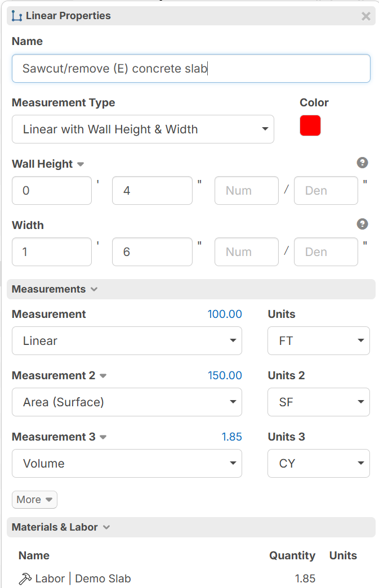The height and width of the screenshot is (588, 379).
Task: Click the Width help question icon
Action: 362,224
